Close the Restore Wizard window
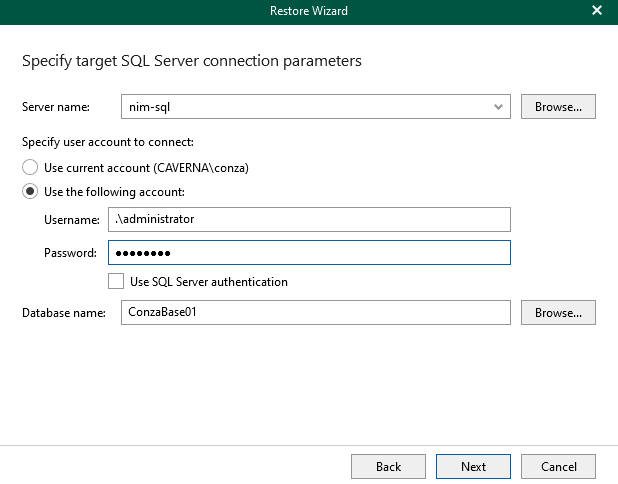Image resolution: width=618 pixels, height=484 pixels. 597,11
